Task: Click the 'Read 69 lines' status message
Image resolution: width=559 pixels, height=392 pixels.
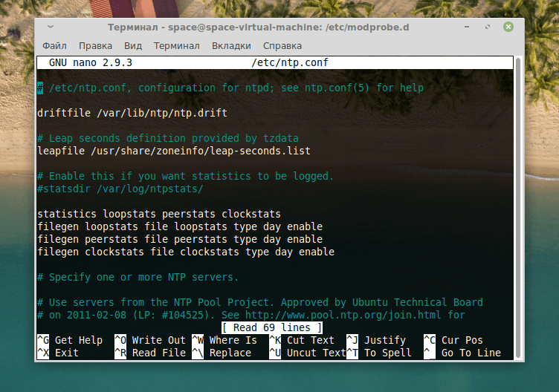Action: click(x=272, y=327)
